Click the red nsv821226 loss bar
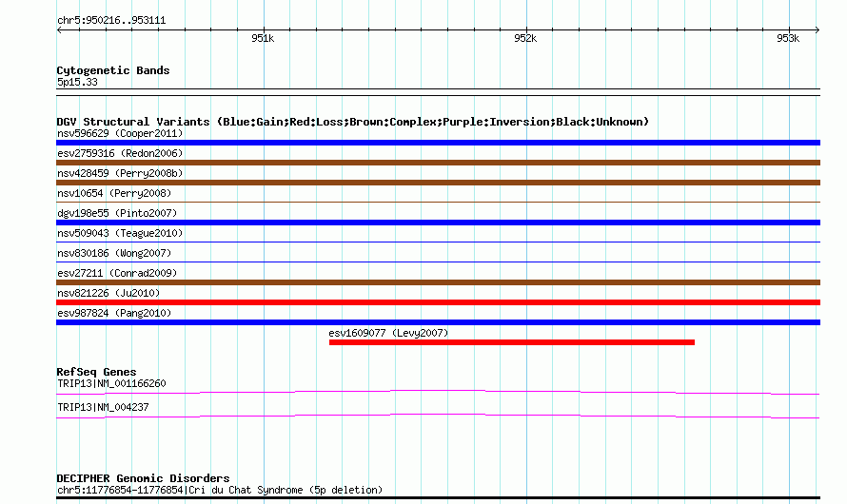847x504 pixels. (438, 302)
